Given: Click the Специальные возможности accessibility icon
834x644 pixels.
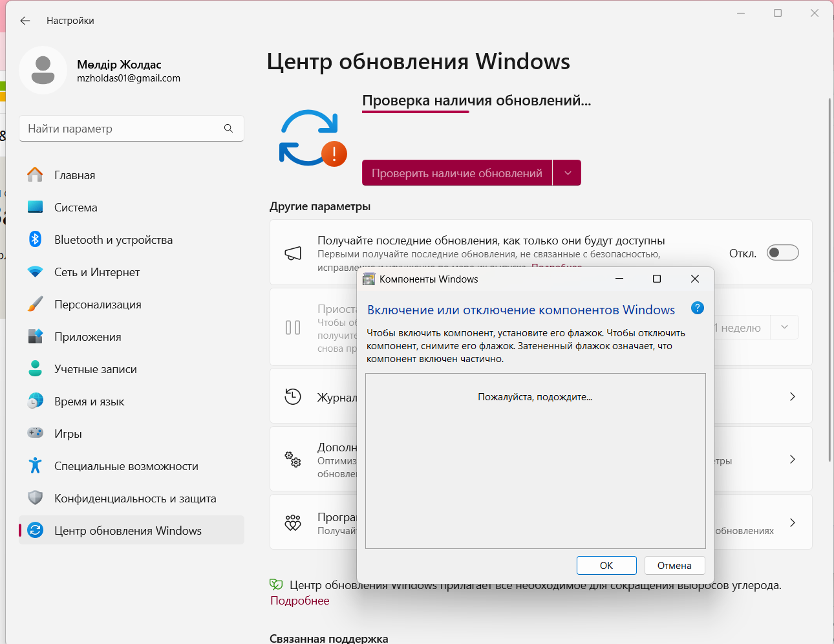Looking at the screenshot, I should click(36, 466).
